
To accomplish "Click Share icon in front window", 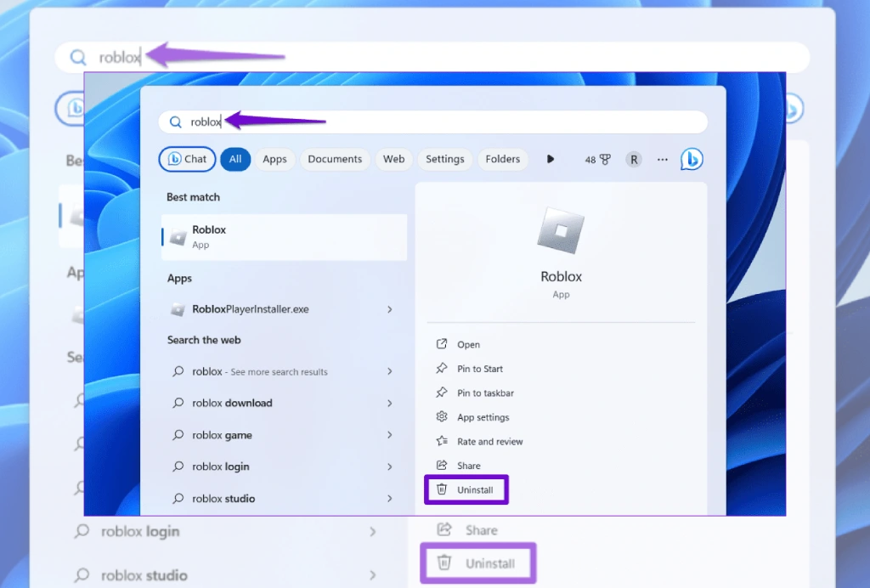I will click(x=442, y=466).
